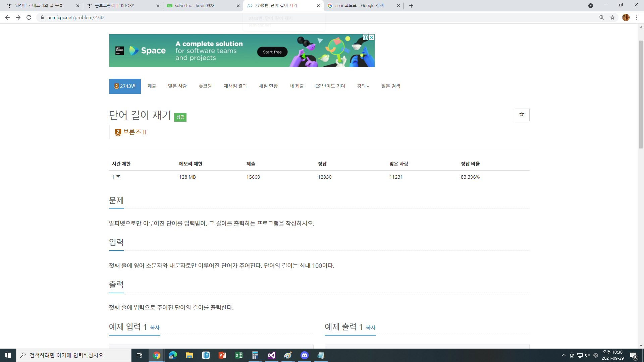Image resolution: width=644 pixels, height=362 pixels.
Task: Open the 재채점 결과 tab
Action: coord(235,86)
